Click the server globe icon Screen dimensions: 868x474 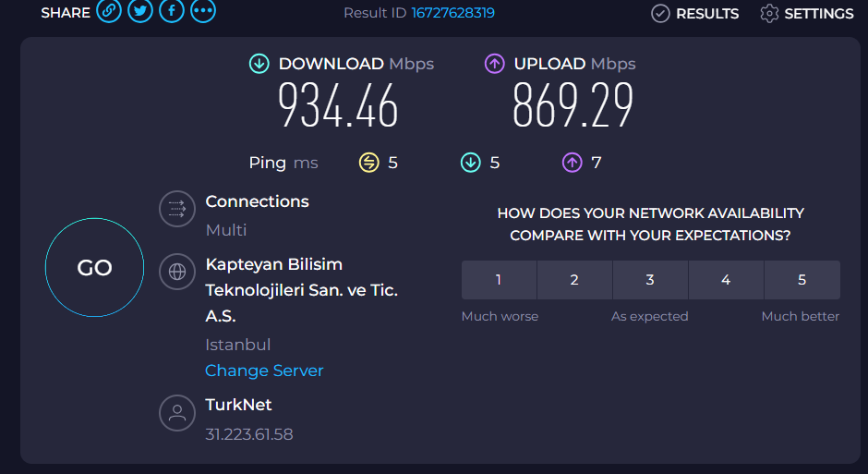pos(177,272)
